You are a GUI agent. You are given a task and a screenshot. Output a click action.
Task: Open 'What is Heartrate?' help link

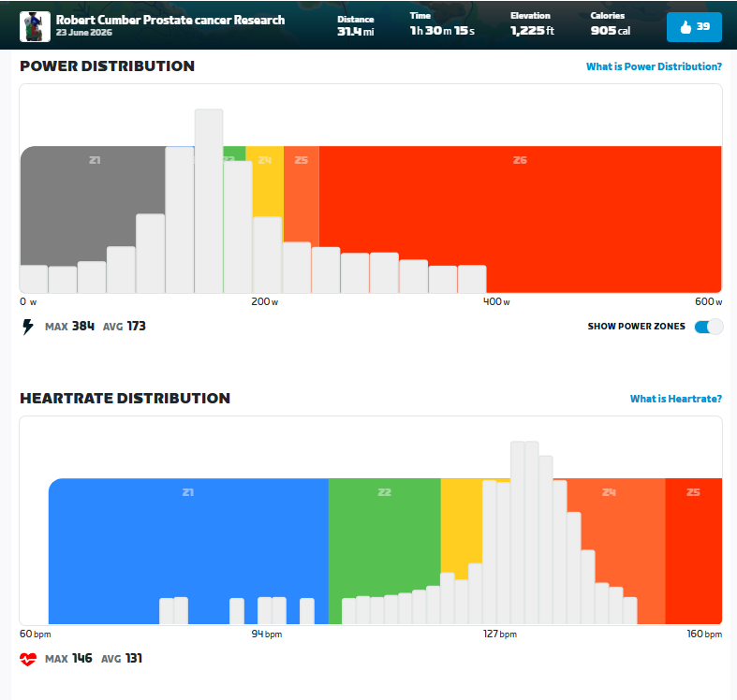(676, 399)
